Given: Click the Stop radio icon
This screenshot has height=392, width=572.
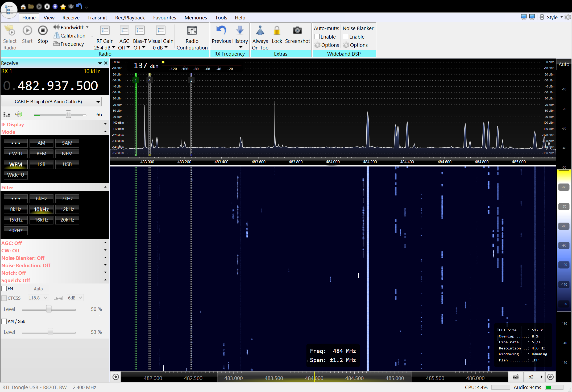Looking at the screenshot, I should pyautogui.click(x=43, y=31).
